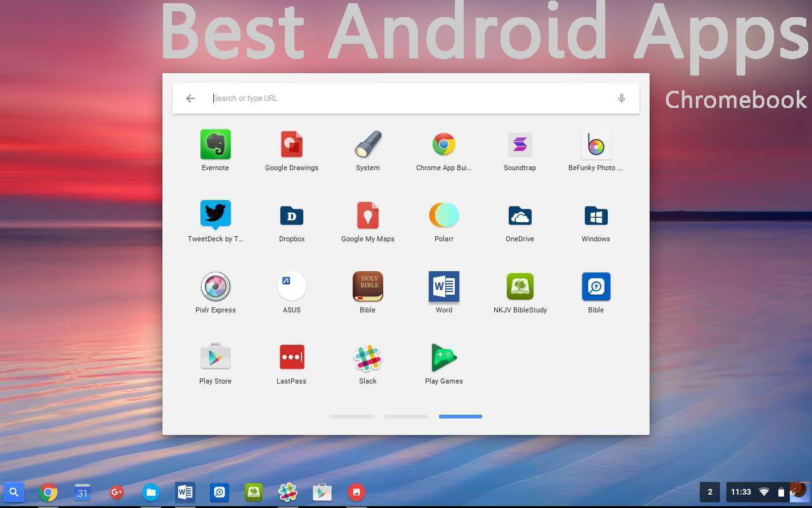Screen dimensions: 812x508
Task: Open the blue Bible app in the launcher
Action: [596, 286]
